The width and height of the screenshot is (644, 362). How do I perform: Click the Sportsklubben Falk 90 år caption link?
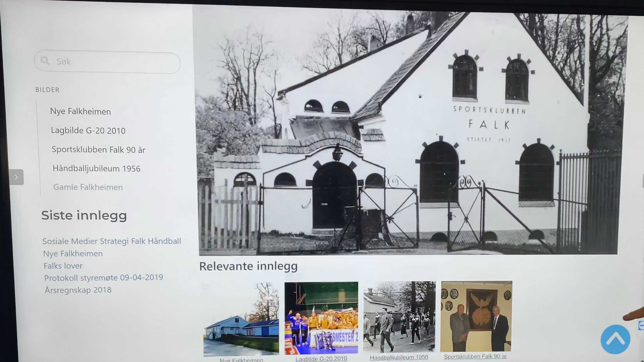pos(475,356)
